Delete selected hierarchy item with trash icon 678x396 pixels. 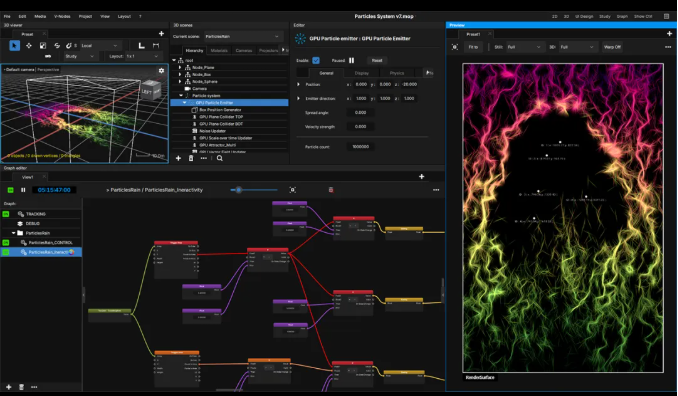[x=191, y=158]
